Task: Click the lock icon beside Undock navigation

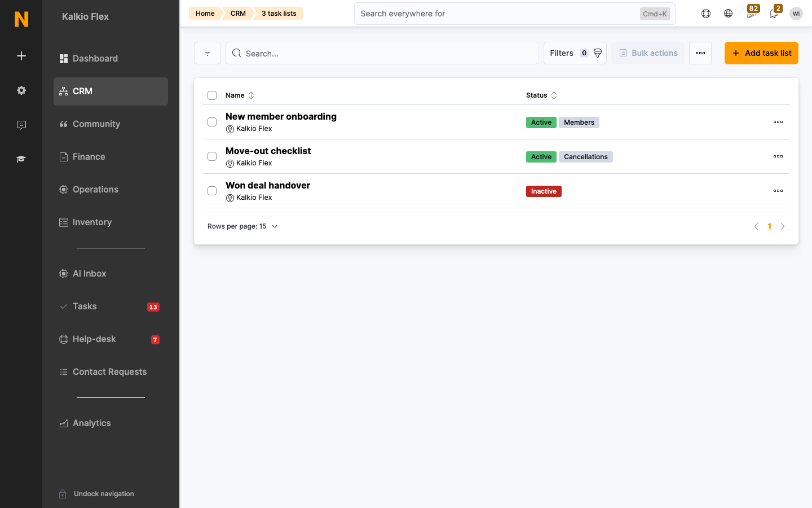Action: coord(63,494)
